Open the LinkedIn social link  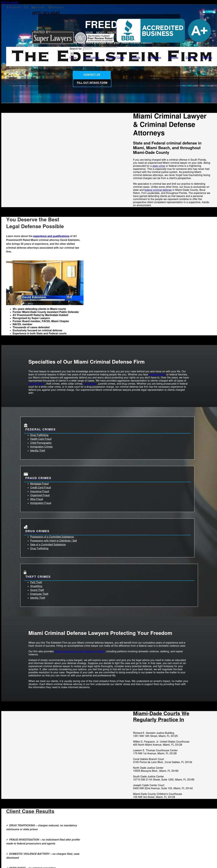[x=38, y=7]
